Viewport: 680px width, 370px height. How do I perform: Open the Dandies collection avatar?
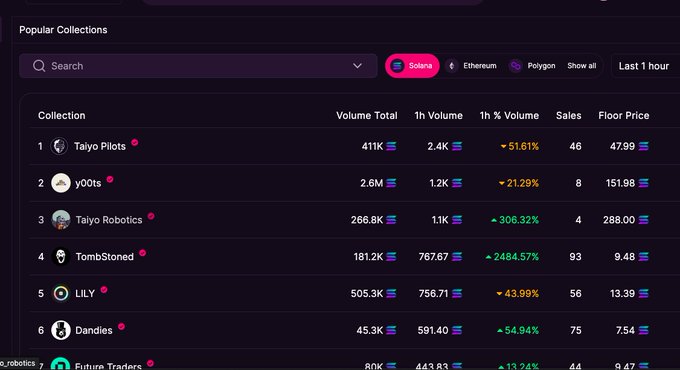tap(61, 330)
